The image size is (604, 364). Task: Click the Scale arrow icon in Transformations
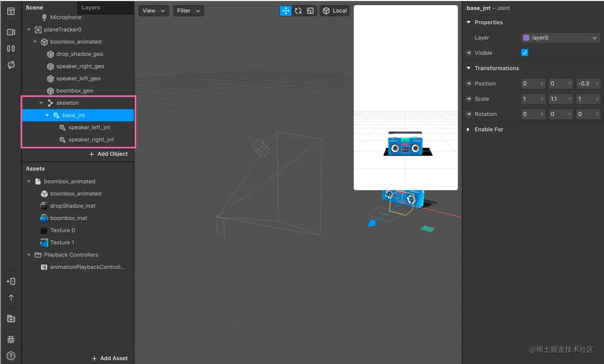469,99
